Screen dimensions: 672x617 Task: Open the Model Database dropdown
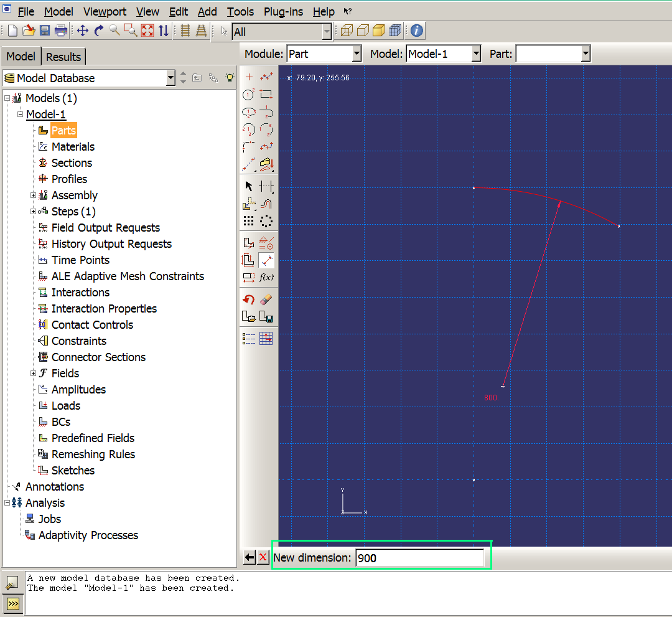click(170, 78)
